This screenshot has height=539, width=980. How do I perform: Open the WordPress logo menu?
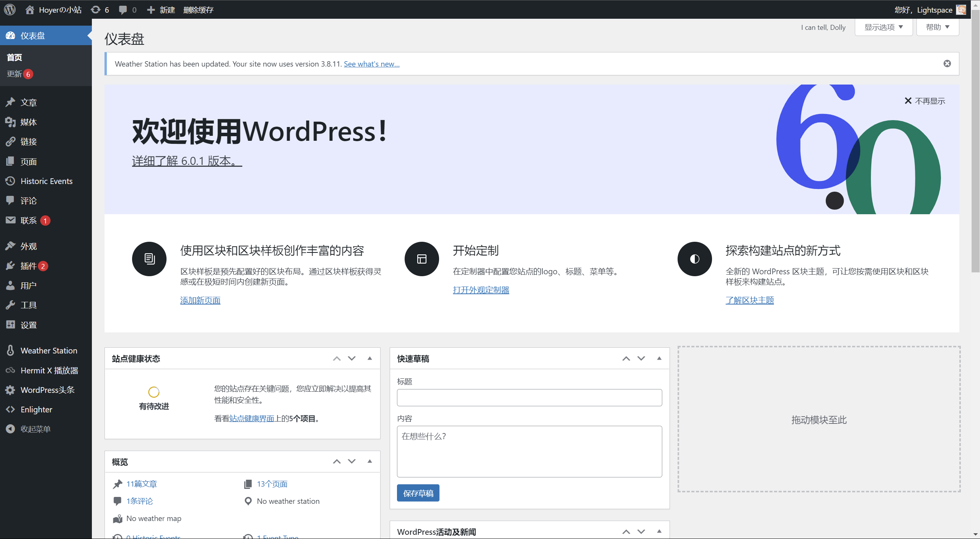click(10, 10)
